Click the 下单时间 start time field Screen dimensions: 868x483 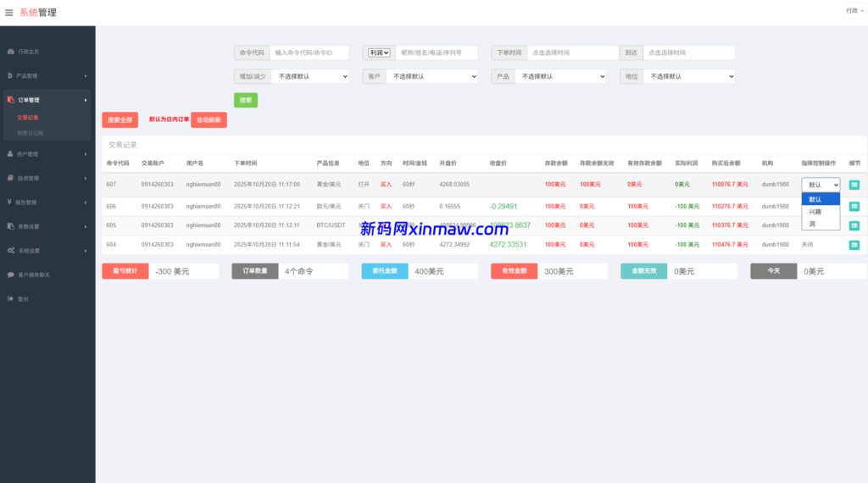coord(573,53)
